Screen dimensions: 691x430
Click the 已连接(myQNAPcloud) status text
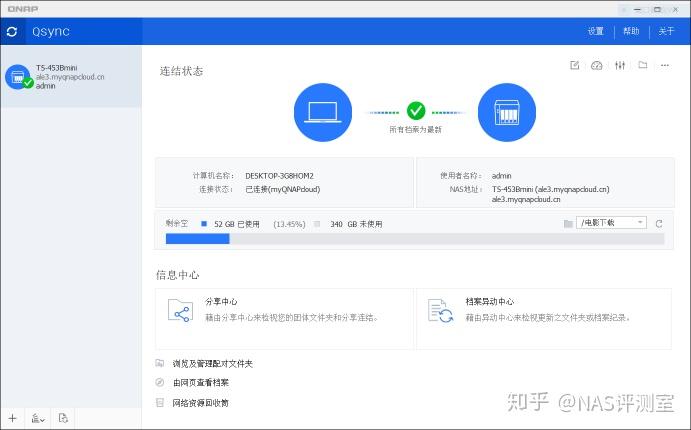(x=282, y=189)
